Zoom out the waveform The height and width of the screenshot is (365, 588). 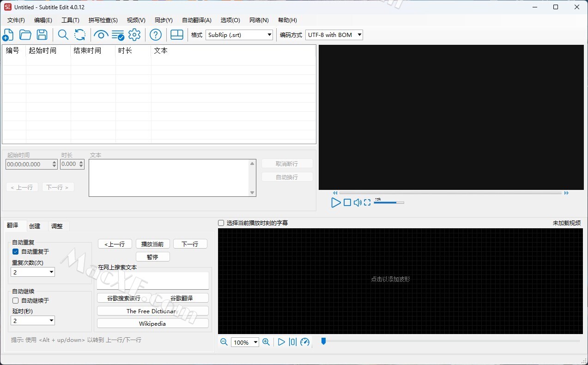[x=224, y=342]
